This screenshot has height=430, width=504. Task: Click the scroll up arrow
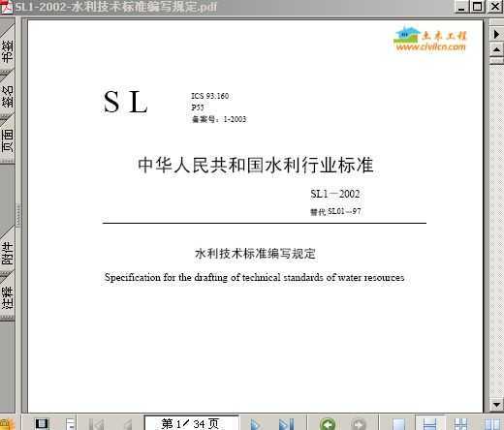click(x=496, y=50)
